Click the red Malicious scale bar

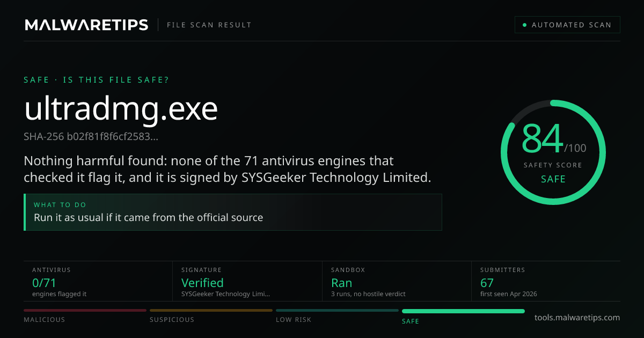pyautogui.click(x=85, y=310)
